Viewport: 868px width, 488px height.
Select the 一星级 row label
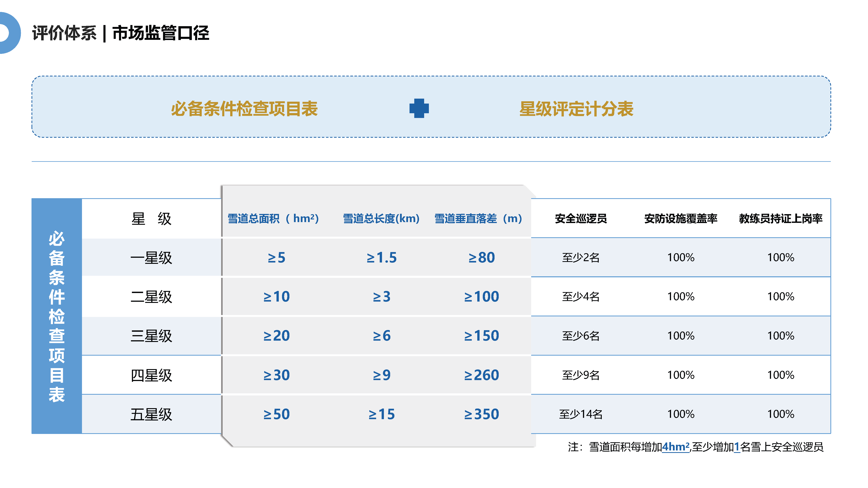pos(151,258)
